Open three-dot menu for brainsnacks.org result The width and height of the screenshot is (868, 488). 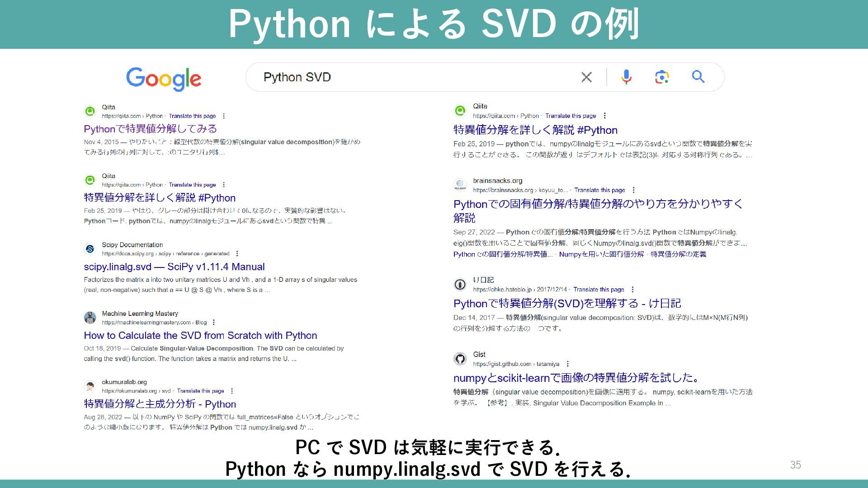(x=633, y=190)
